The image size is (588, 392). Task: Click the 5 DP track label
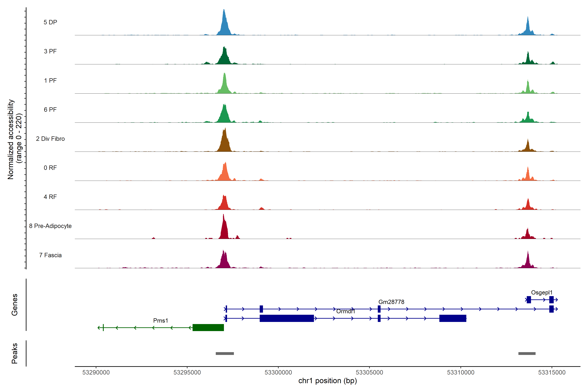tap(50, 22)
